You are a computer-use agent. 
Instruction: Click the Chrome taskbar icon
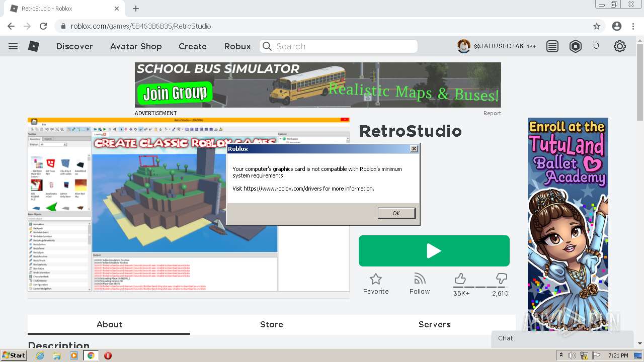click(x=91, y=355)
